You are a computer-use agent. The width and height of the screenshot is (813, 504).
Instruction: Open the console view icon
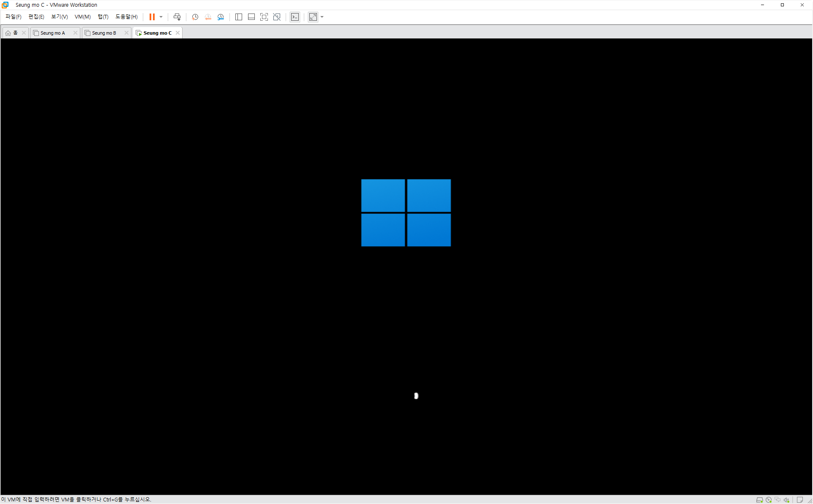(295, 17)
